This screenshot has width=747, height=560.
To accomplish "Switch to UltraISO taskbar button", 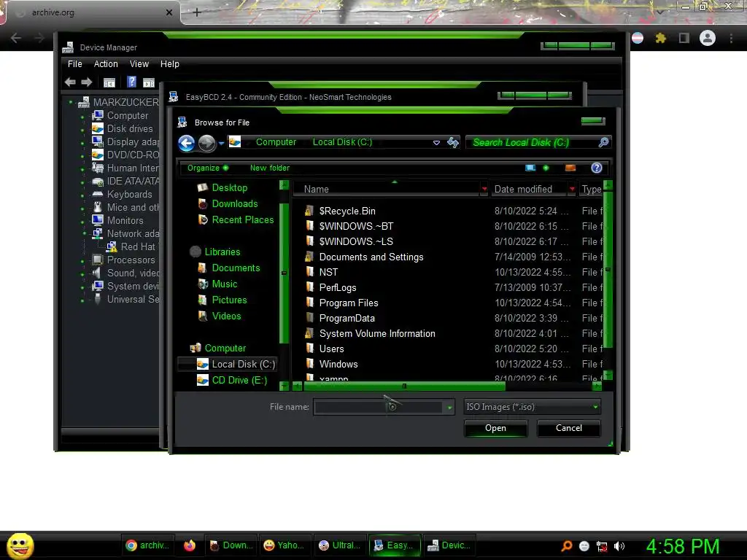I will click(338, 545).
